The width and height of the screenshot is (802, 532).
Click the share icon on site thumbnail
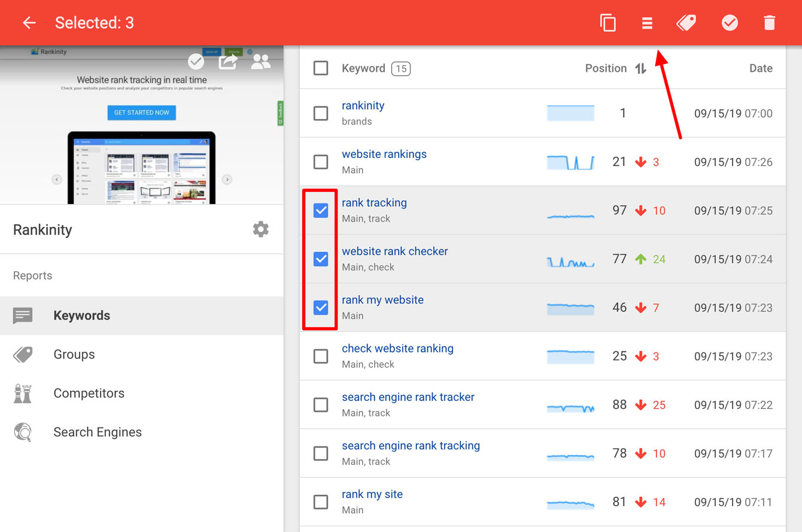tap(228, 62)
